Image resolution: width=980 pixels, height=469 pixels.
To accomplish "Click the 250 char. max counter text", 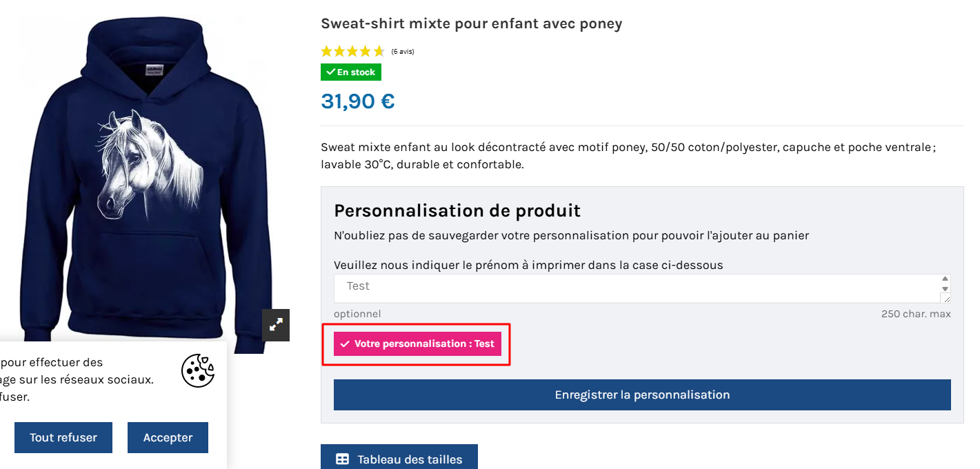I will [915, 314].
